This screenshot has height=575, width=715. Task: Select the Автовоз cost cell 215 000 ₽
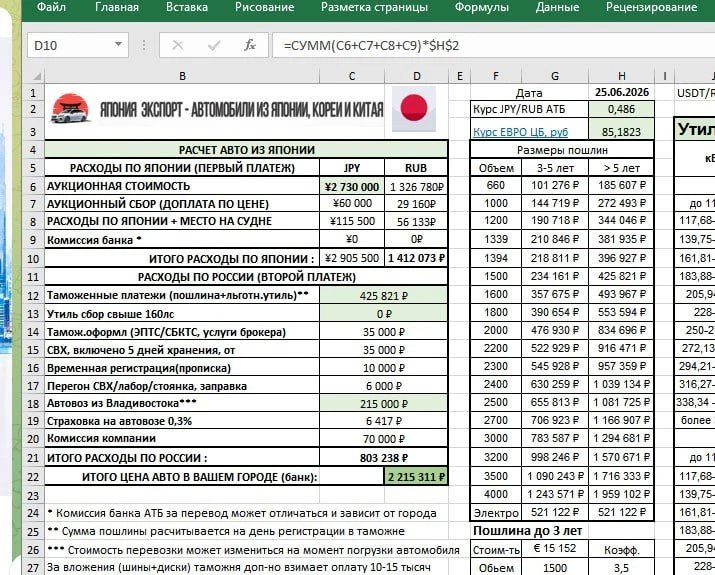pyautogui.click(x=383, y=404)
